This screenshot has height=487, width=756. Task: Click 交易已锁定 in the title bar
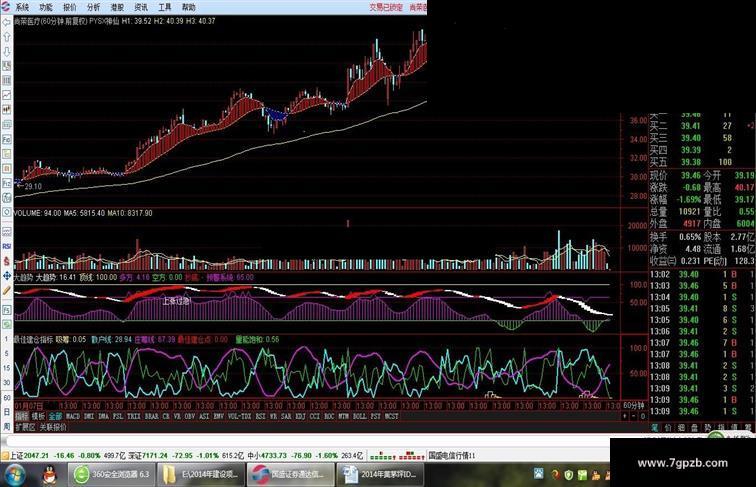(x=386, y=7)
